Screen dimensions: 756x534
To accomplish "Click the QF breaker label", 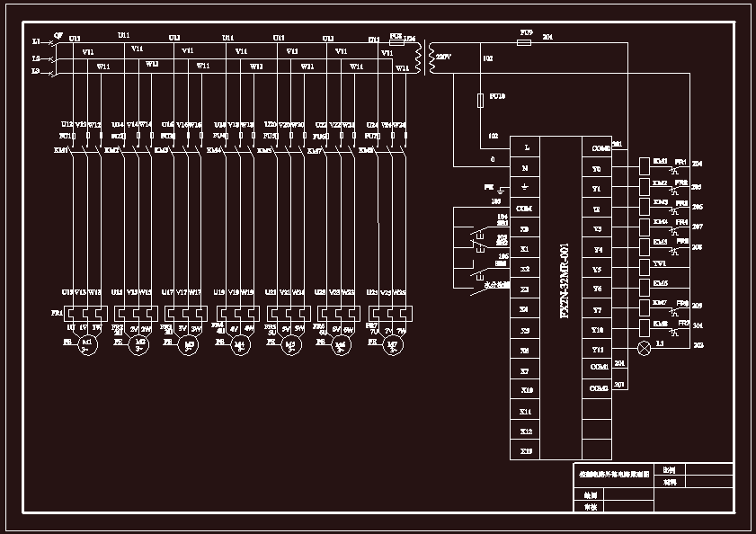I will click(58, 35).
